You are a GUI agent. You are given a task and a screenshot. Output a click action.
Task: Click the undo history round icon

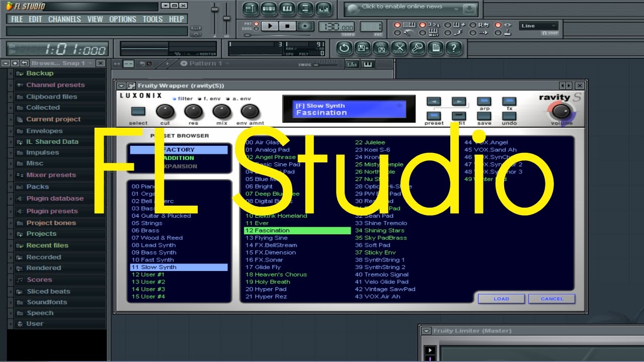[345, 48]
